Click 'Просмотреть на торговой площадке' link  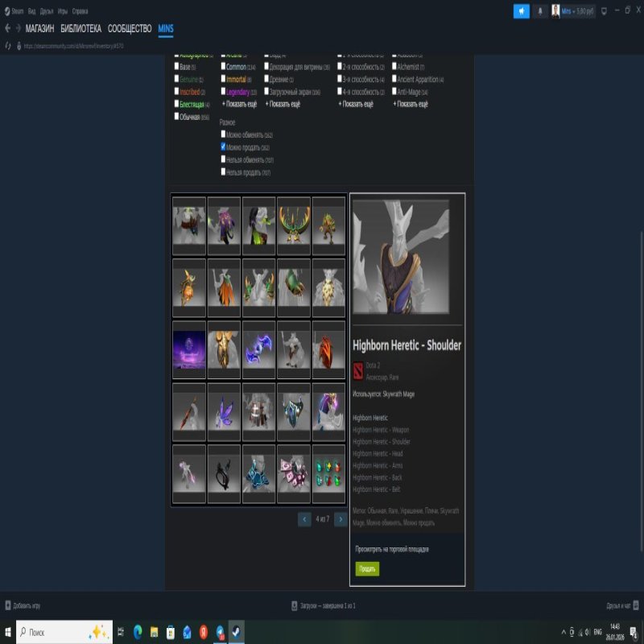coord(392,549)
